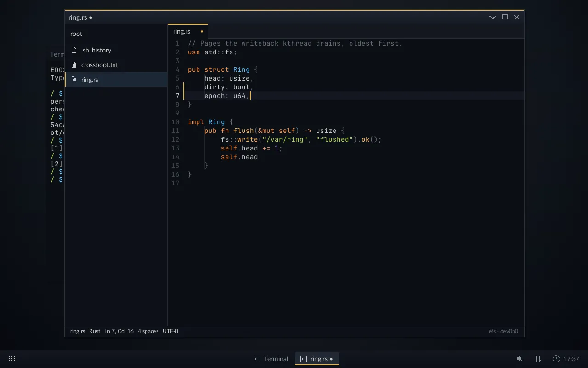The height and width of the screenshot is (368, 588).
Task: Select ring.rs taskbar entry
Action: coord(317,359)
